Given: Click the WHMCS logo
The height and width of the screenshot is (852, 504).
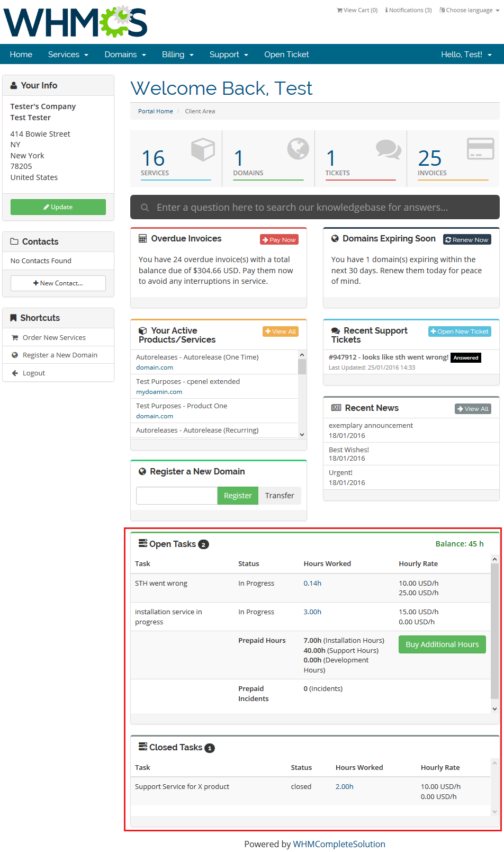Looking at the screenshot, I should [x=75, y=22].
